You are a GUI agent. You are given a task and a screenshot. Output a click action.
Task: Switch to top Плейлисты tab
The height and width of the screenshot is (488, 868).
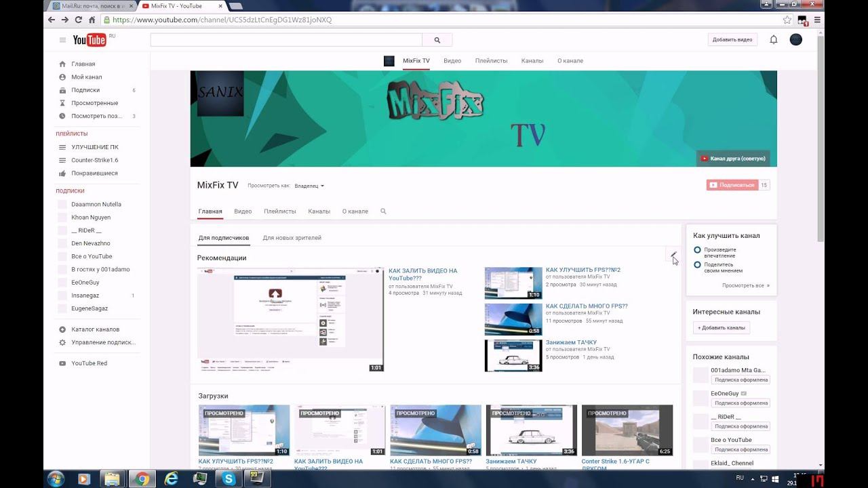tap(491, 61)
